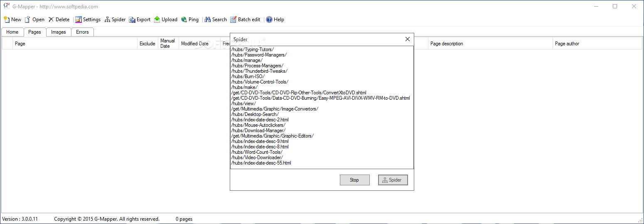This screenshot has width=644, height=224.
Task: Click the Modified Date column header
Action: pyautogui.click(x=200, y=44)
